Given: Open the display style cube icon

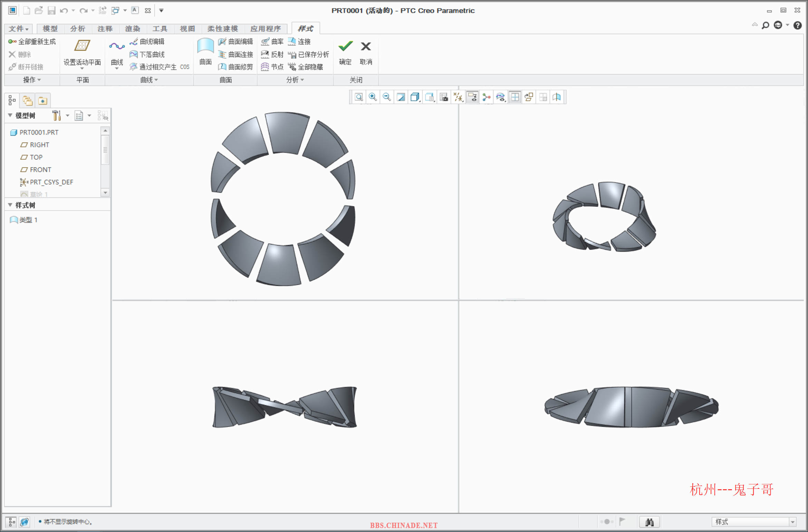Looking at the screenshot, I should point(415,97).
